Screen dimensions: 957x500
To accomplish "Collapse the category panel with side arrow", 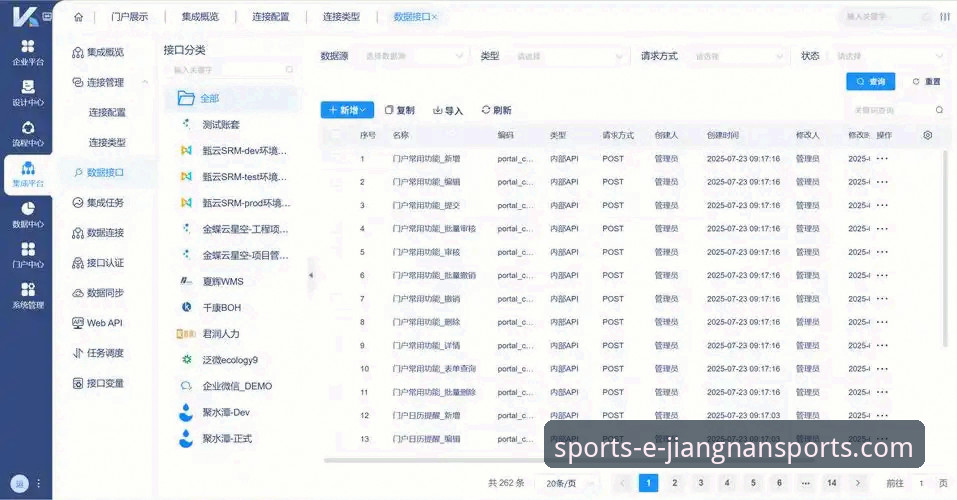I will click(311, 275).
